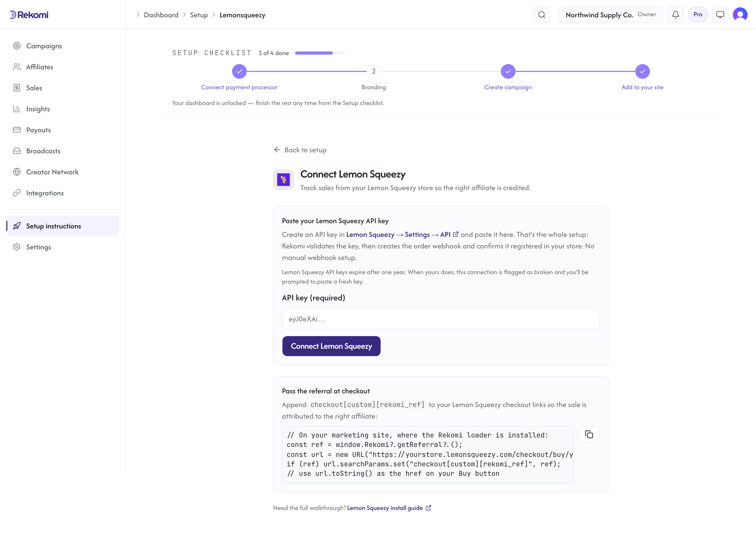Click 'Pass the referral at checkout' heading
Image resolution: width=756 pixels, height=542 pixels.
tap(326, 391)
